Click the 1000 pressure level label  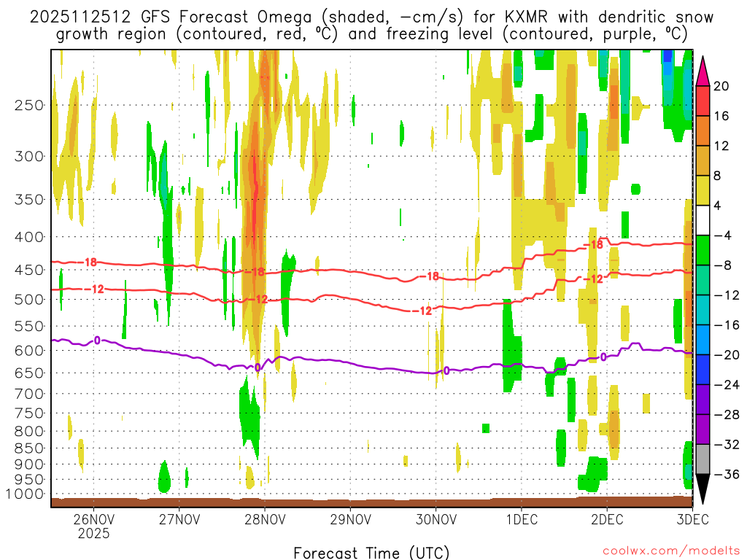pyautogui.click(x=25, y=494)
